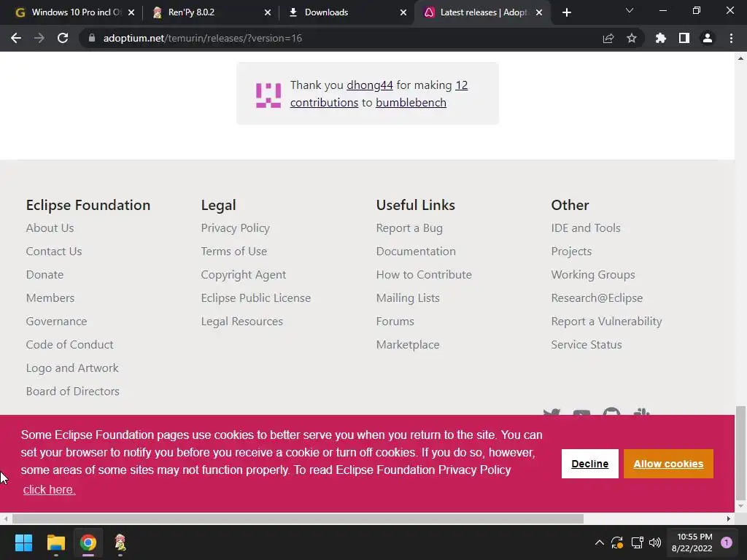The width and height of the screenshot is (747, 560).
Task: Open the Service Status link
Action: [587, 345]
